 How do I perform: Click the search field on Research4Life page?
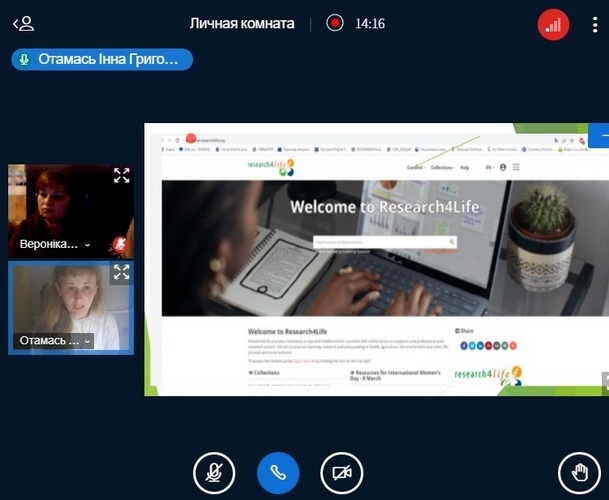pos(380,242)
